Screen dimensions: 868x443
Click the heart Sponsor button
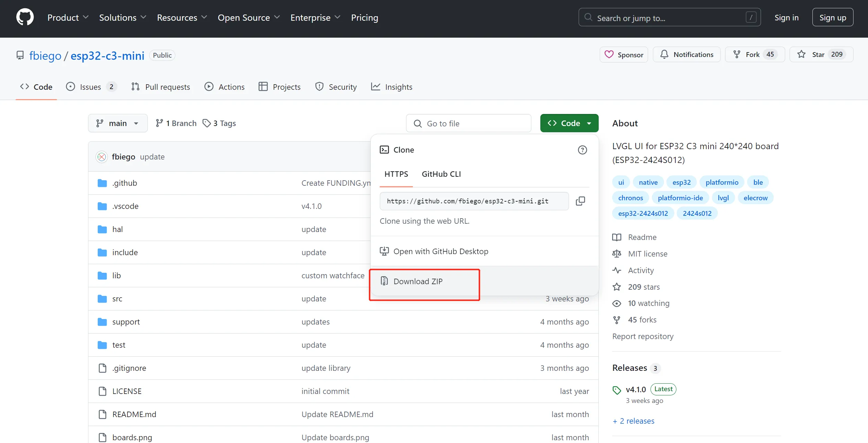coord(624,55)
